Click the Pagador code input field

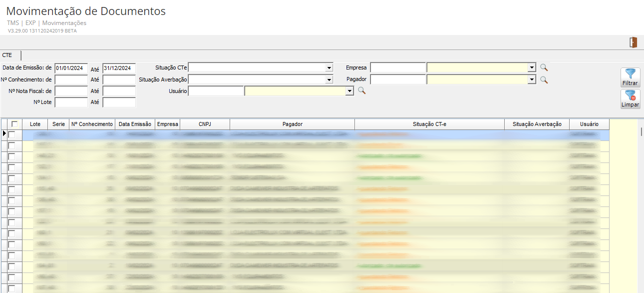[398, 79]
